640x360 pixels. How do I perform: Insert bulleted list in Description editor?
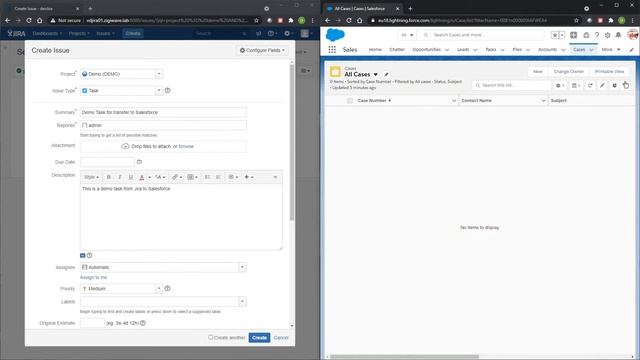(207, 177)
